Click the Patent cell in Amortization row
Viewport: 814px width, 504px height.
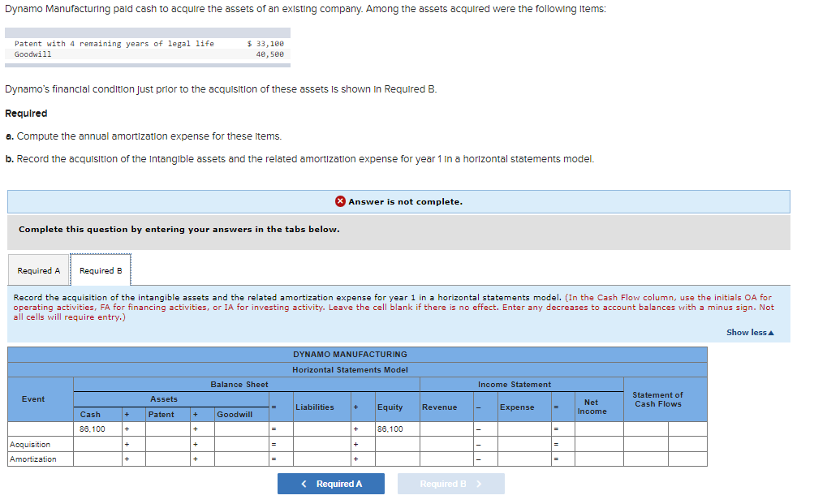coord(168,459)
